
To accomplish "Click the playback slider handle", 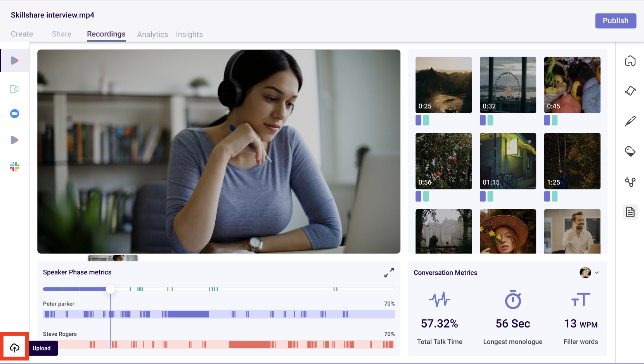I will pos(110,289).
